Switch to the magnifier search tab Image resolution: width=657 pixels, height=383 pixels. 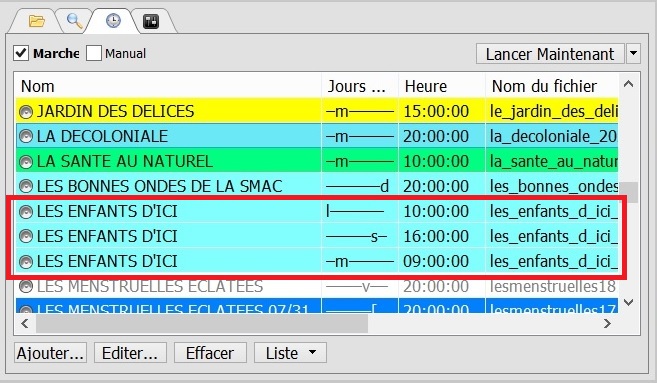click(x=75, y=21)
